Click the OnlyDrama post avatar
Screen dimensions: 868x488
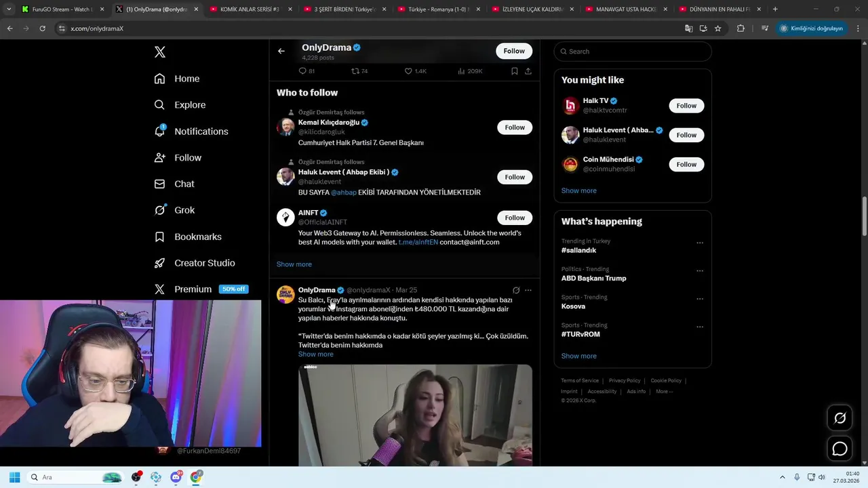tap(285, 294)
